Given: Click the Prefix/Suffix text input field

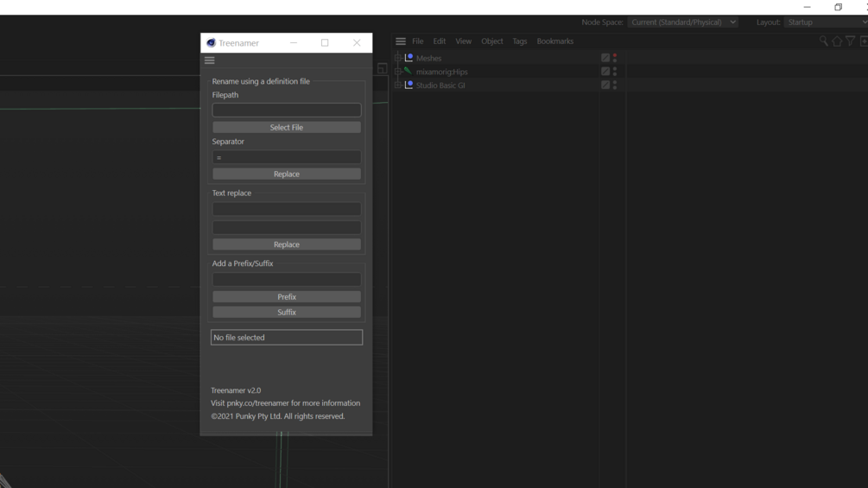Looking at the screenshot, I should 286,279.
